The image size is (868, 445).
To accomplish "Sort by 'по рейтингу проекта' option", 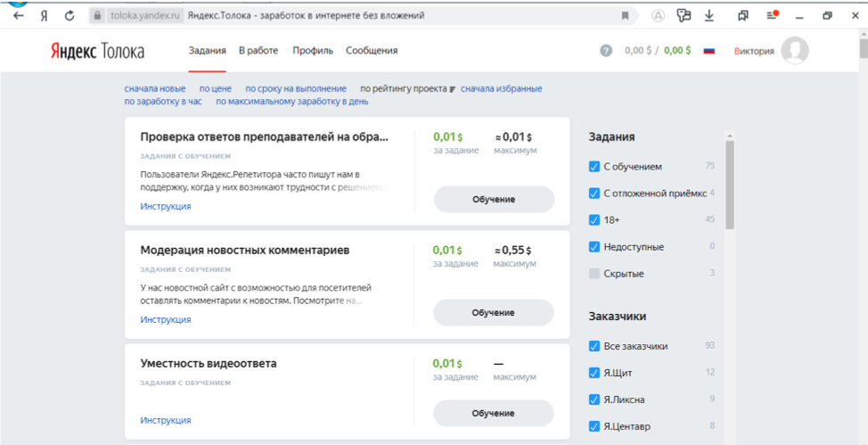I will (403, 88).
